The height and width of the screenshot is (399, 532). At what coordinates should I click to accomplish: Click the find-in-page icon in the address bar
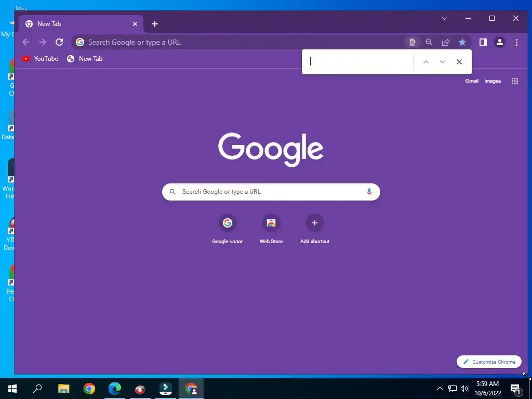point(412,42)
